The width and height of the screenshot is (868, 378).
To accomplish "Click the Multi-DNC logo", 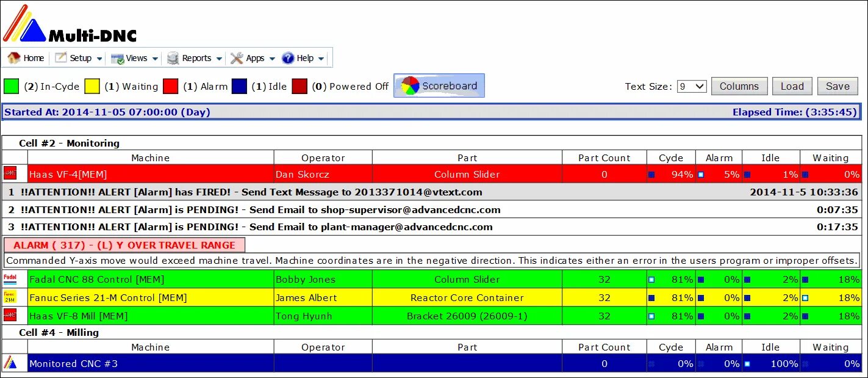I will point(70,24).
